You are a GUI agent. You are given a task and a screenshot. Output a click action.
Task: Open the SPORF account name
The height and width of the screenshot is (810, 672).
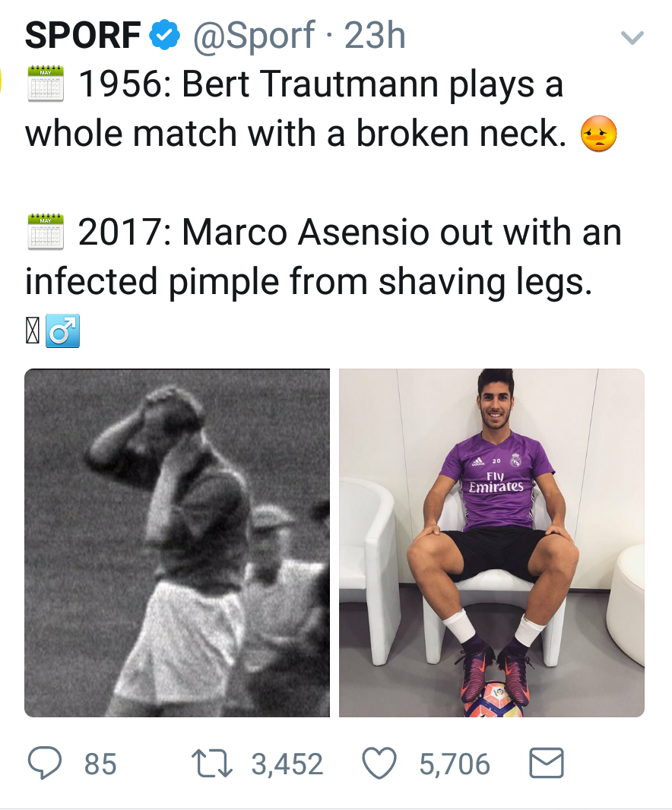tap(83, 35)
